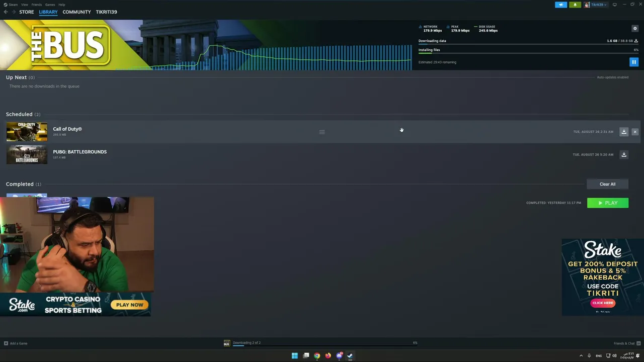644x362 pixels.
Task: Open Call of Duty game thumbnail
Action: pos(27,132)
